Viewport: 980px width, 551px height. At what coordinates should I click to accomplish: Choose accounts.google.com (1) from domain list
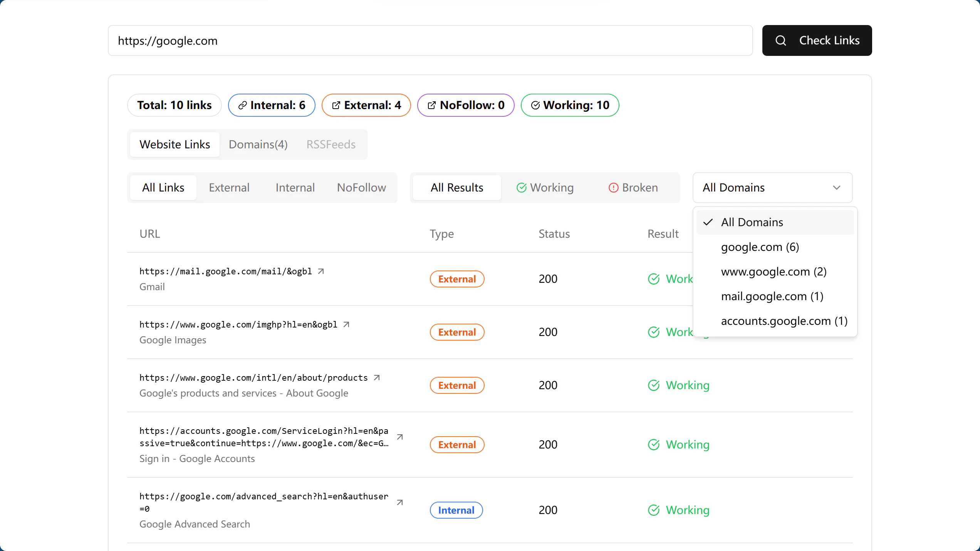tap(775, 321)
